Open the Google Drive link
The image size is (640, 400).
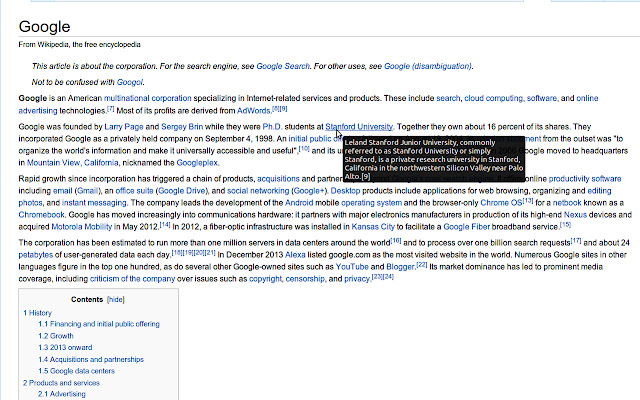point(182,191)
